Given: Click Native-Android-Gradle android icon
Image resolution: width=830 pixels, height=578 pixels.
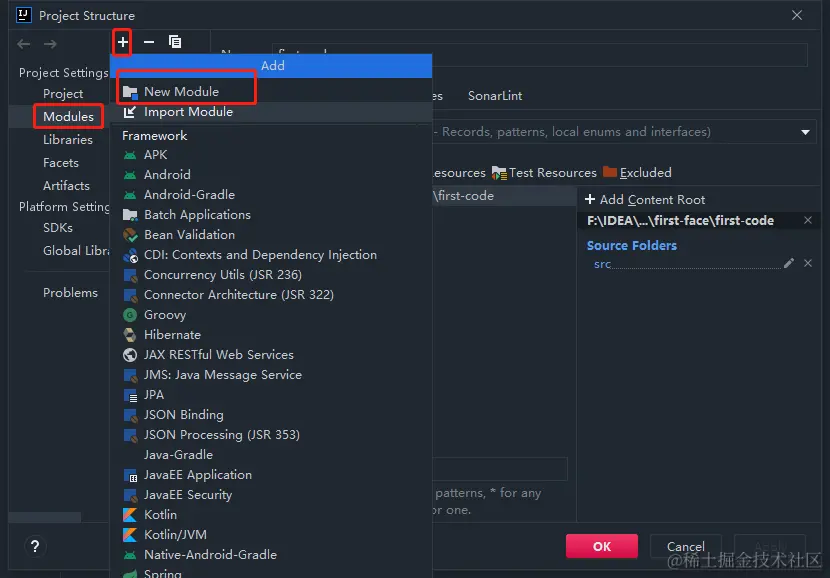Looking at the screenshot, I should (x=130, y=555).
